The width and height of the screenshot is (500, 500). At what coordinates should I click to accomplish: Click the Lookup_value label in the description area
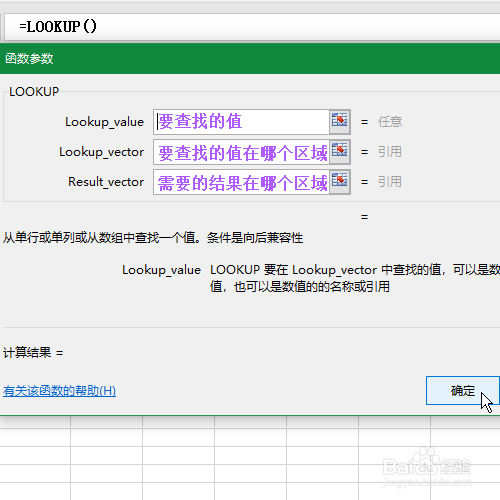161,270
